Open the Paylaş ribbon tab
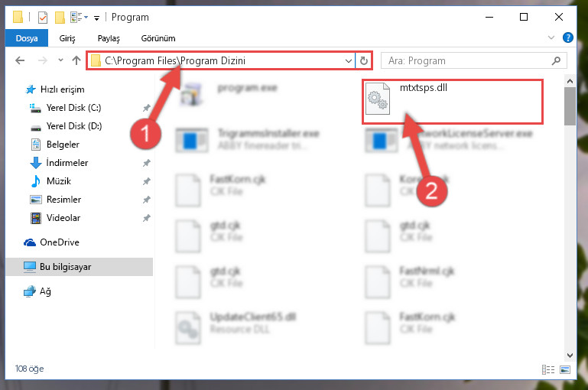The width and height of the screenshot is (588, 390). tap(109, 38)
